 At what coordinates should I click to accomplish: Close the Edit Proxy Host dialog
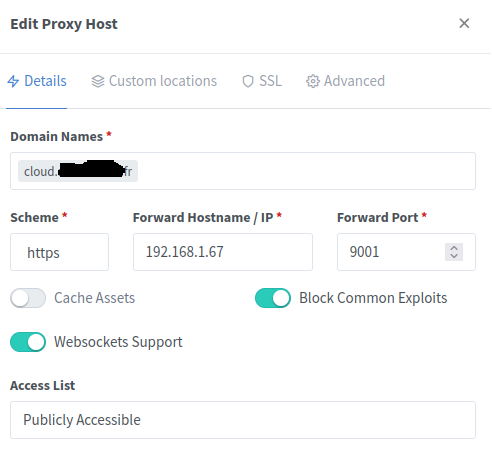(x=464, y=23)
